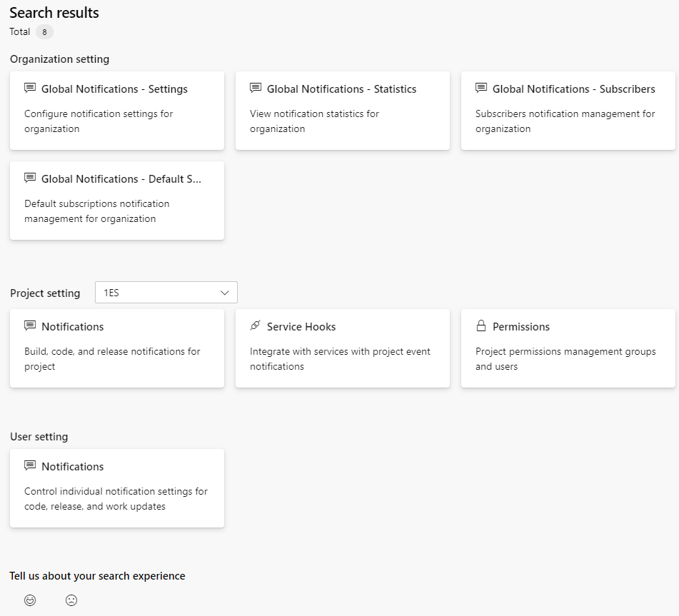Open Global Notifications - Settings card
The width and height of the screenshot is (679, 616).
click(x=117, y=111)
